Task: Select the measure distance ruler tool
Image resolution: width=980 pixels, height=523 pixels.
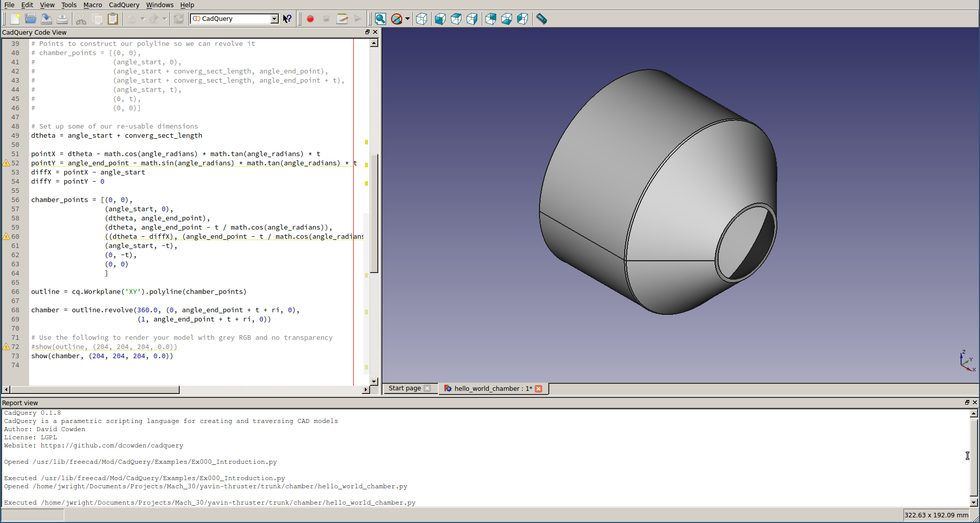Action: [x=542, y=19]
